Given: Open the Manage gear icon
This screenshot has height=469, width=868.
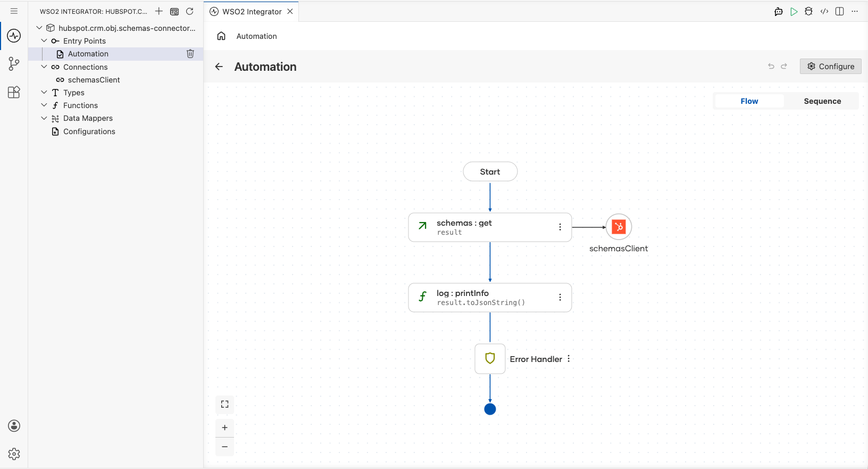Looking at the screenshot, I should (14, 454).
